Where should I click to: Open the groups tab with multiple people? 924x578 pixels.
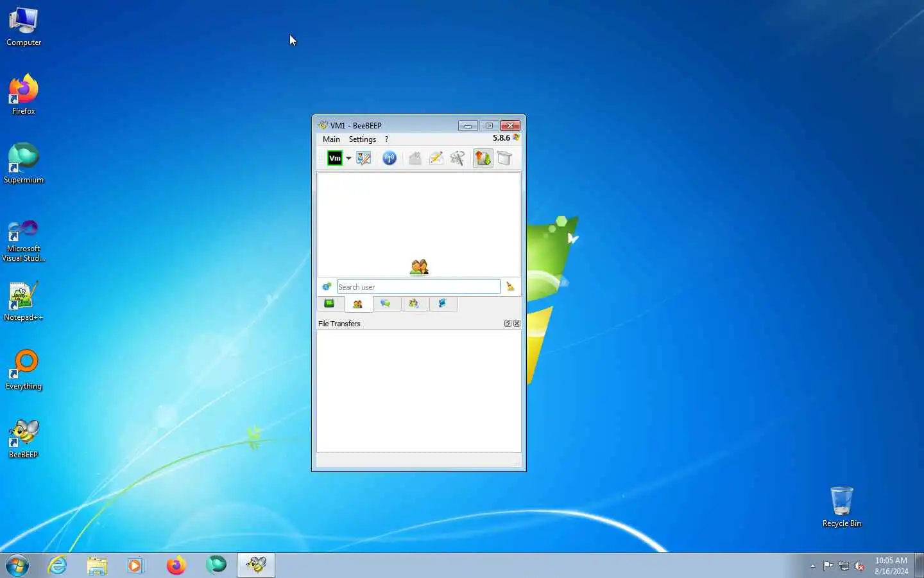pyautogui.click(x=414, y=303)
